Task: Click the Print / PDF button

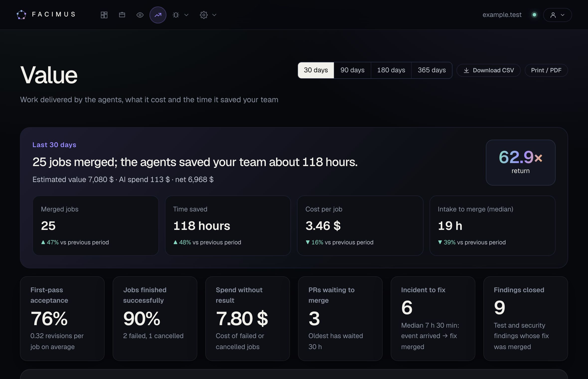Action: tap(546, 70)
